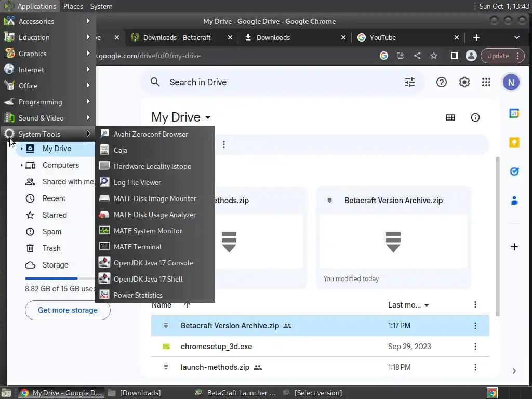Click the install app icon in address bar
Screen dimensions: 532x399
point(401,56)
